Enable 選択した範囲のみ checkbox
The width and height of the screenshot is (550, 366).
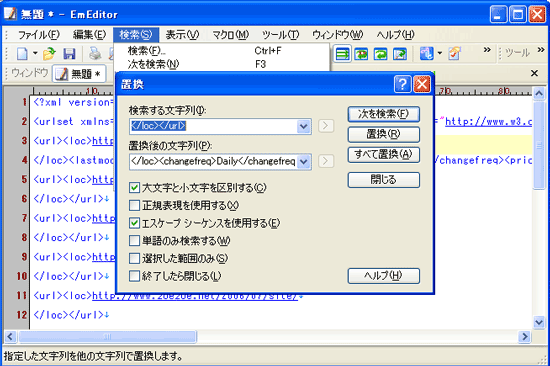(x=134, y=258)
